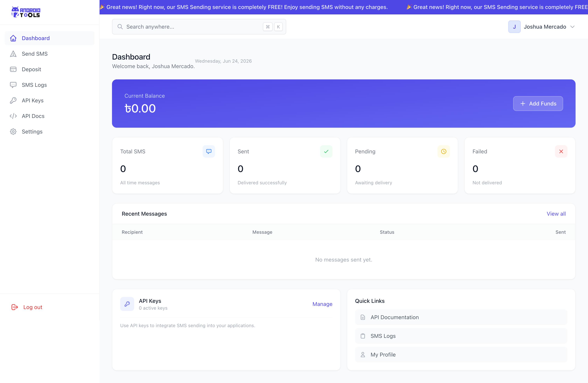Click the free SMS announcement banner text

click(247, 7)
